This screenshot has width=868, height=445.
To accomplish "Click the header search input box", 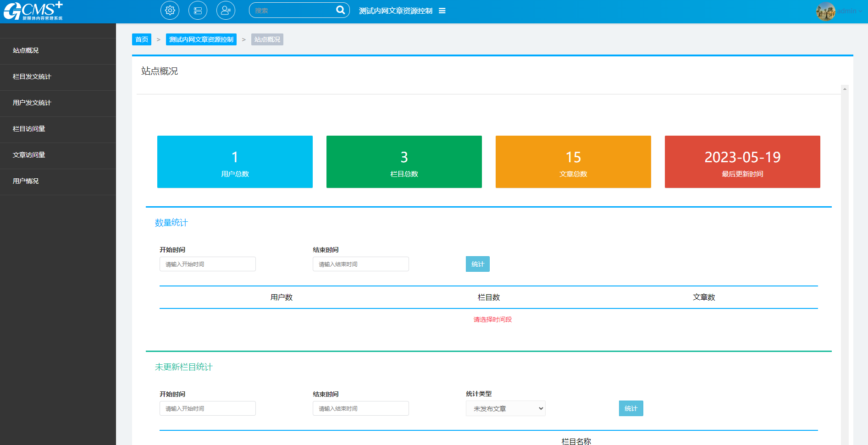I will (x=293, y=11).
